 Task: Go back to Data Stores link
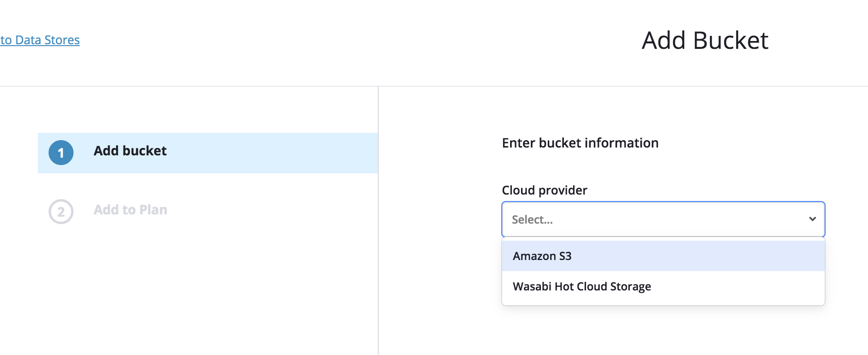(x=40, y=40)
